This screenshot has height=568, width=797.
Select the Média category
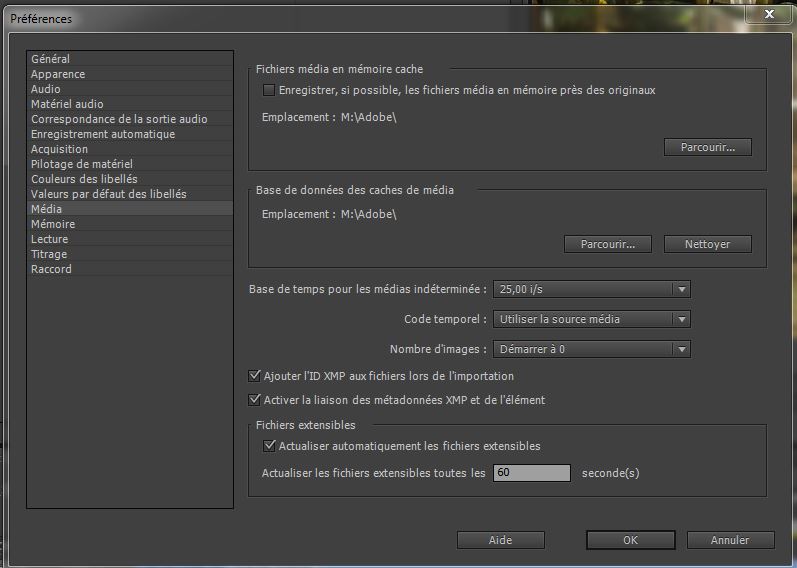pyautogui.click(x=130, y=209)
